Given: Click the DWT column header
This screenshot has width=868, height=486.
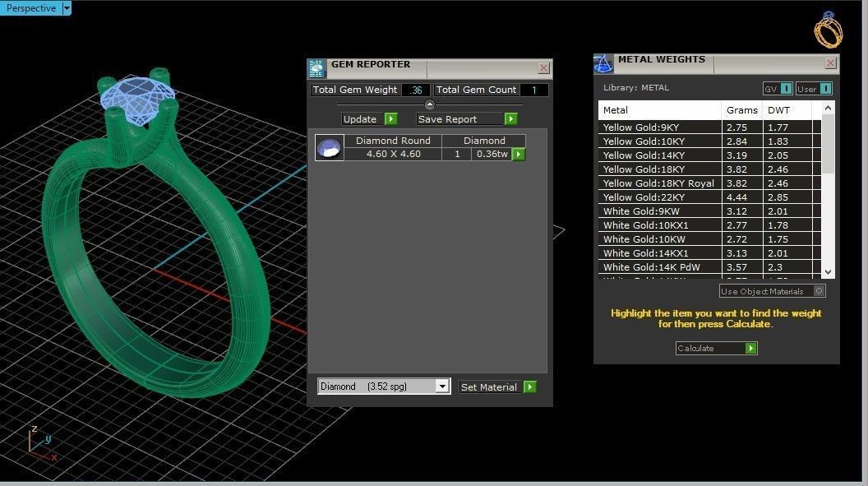Looking at the screenshot, I should coord(787,110).
